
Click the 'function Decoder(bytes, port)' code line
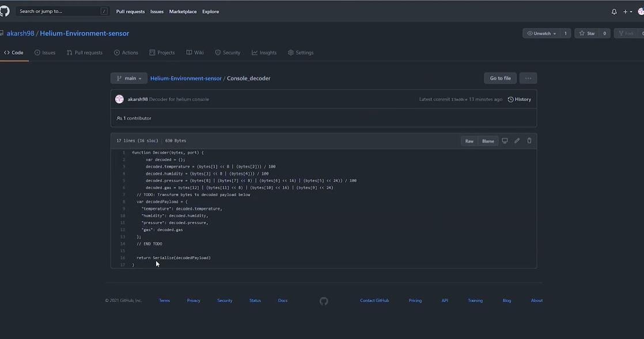pyautogui.click(x=168, y=153)
